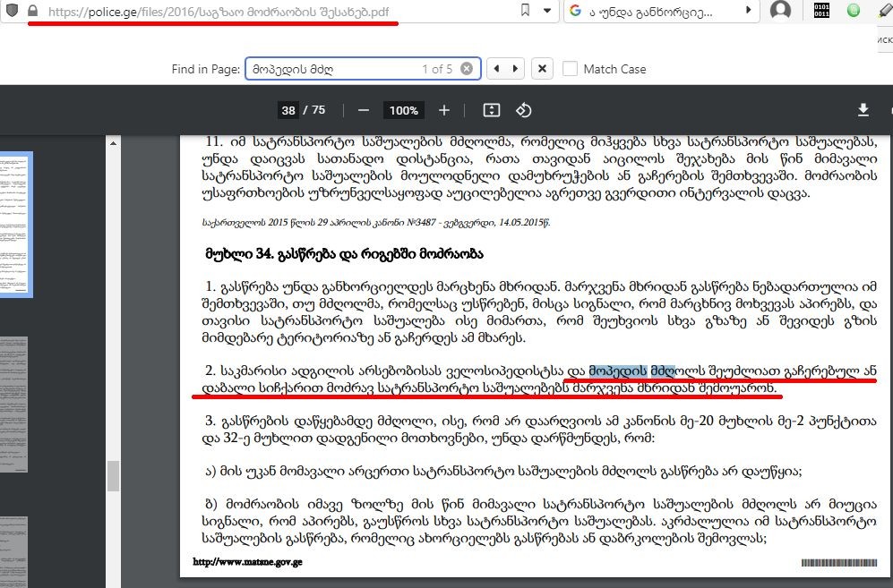Open the bookmark dropdown arrow
Screen dimensions: 893x588
(x=547, y=10)
